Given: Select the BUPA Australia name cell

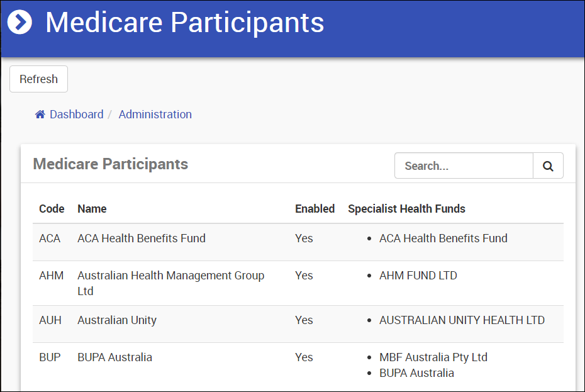Looking at the screenshot, I should tap(114, 357).
